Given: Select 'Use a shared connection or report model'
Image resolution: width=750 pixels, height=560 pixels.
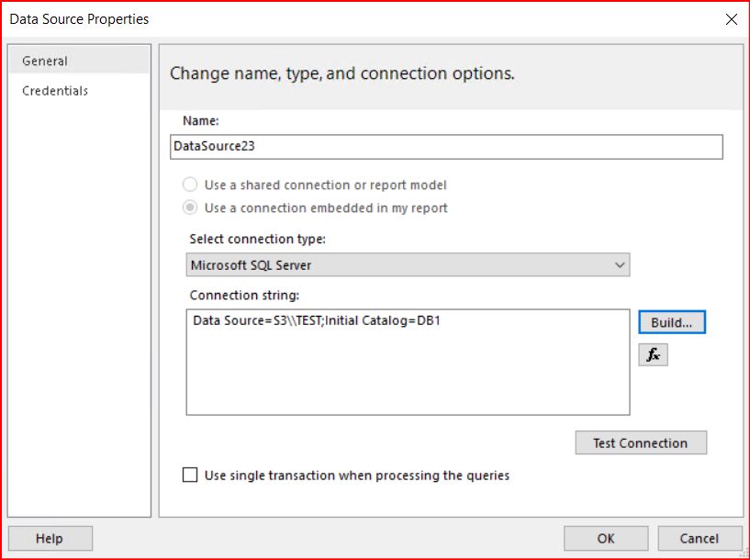Looking at the screenshot, I should coord(191,185).
